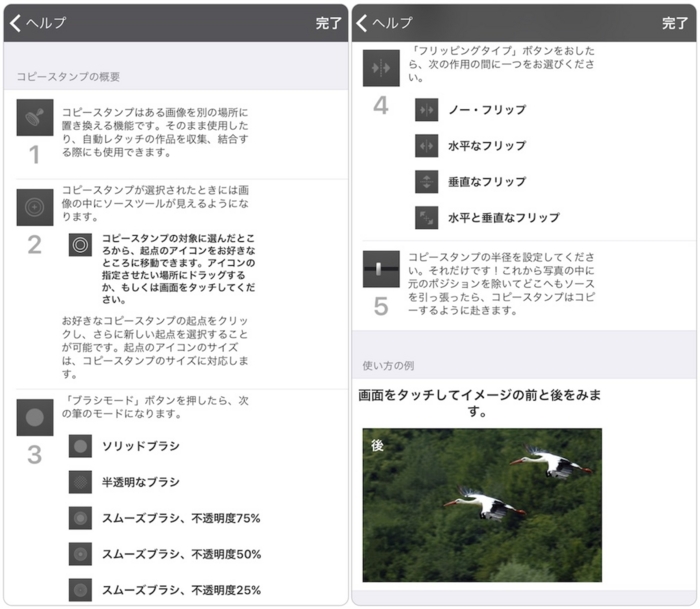Tap the ノー・フリップ icon
This screenshot has width=700, height=609.
click(426, 110)
